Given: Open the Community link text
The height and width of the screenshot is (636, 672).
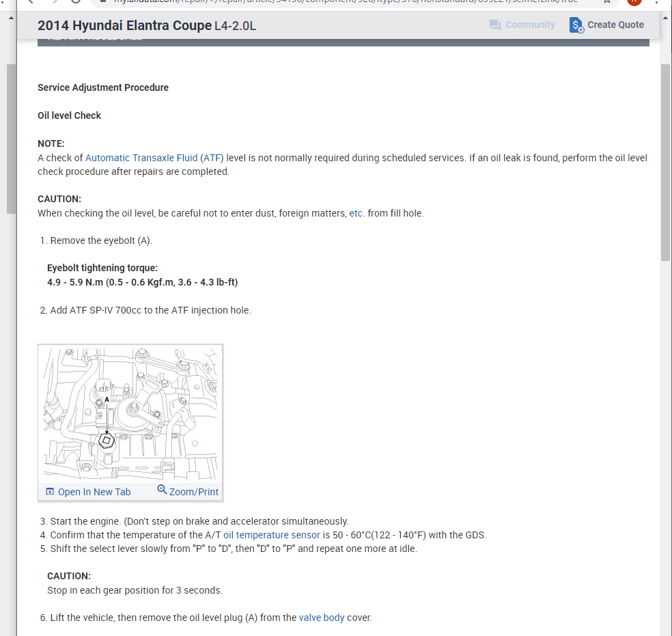Looking at the screenshot, I should pyautogui.click(x=530, y=25).
